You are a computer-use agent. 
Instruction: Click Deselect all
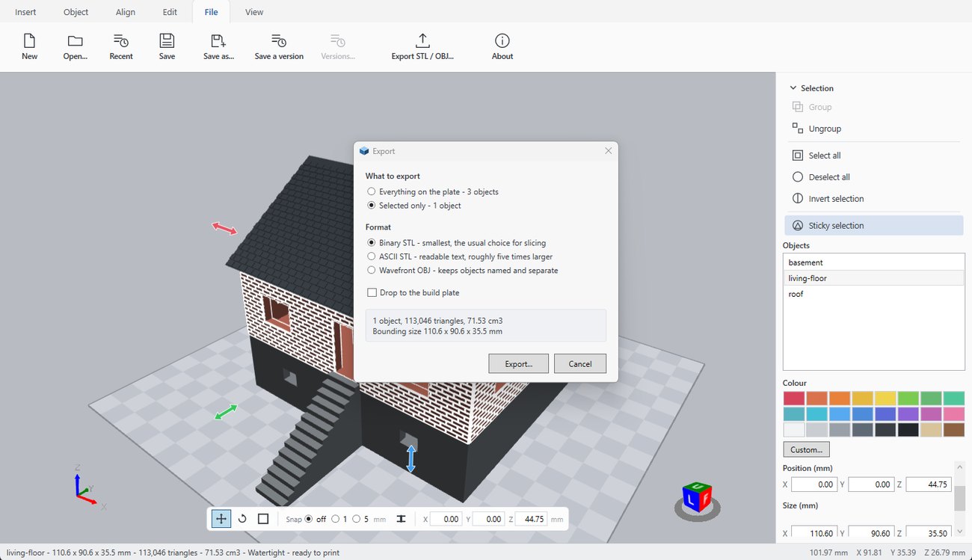[x=829, y=177]
